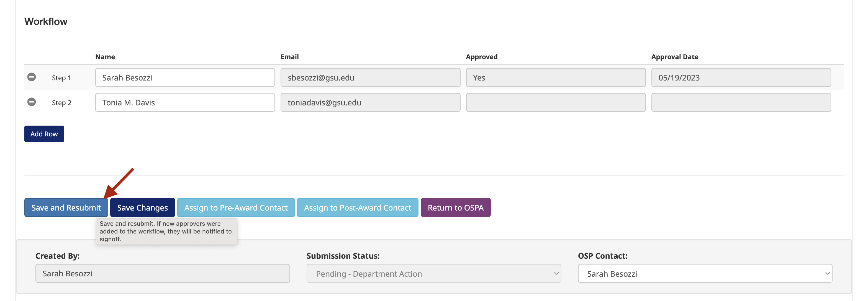Image resolution: width=868 pixels, height=301 pixels.
Task: Edit the Tonia M. Davis name field
Action: (185, 103)
